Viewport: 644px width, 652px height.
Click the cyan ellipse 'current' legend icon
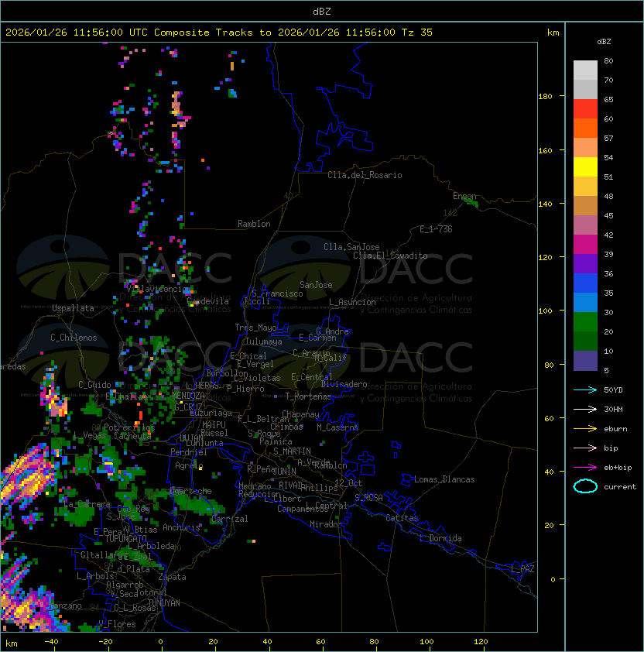[585, 486]
